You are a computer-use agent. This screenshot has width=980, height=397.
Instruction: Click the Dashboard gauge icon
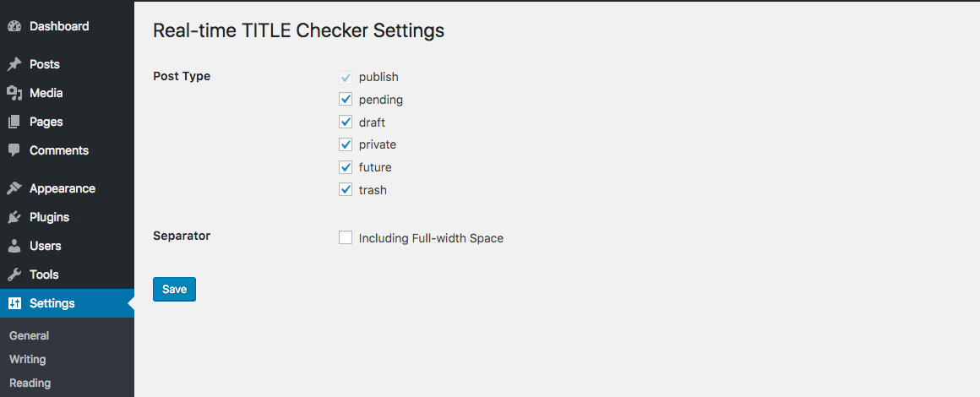pos(14,26)
